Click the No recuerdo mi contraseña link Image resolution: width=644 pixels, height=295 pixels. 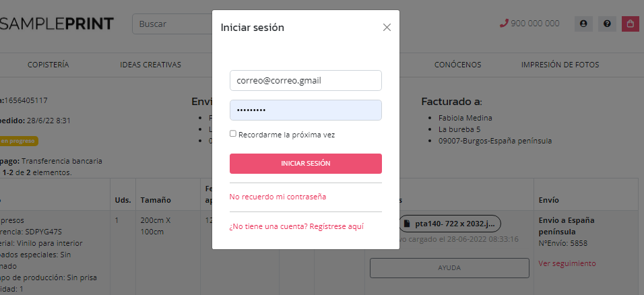[x=278, y=197]
